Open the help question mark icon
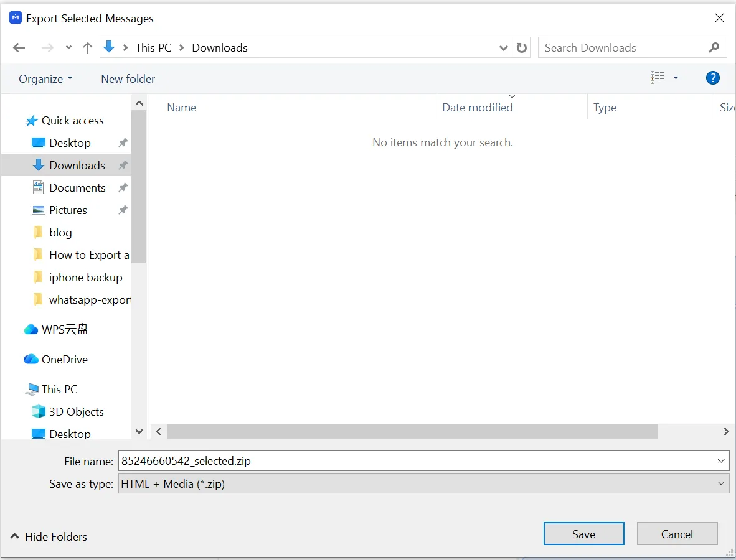This screenshot has width=736, height=560. point(712,78)
